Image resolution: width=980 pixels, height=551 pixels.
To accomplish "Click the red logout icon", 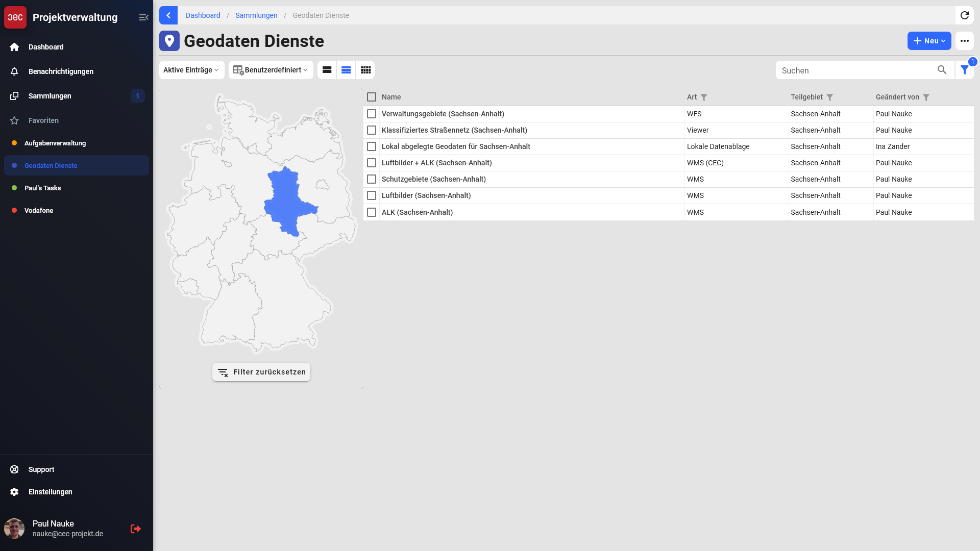I will pyautogui.click(x=135, y=529).
